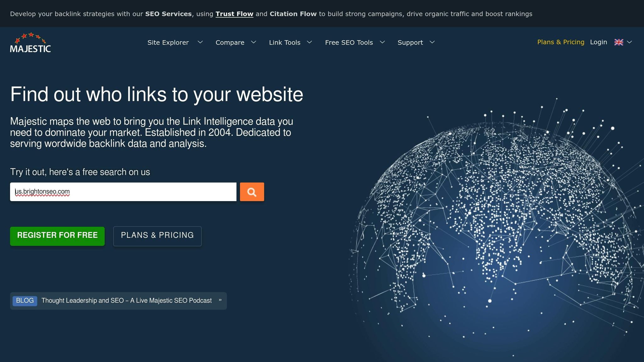Image resolution: width=644 pixels, height=362 pixels.
Task: Expand the language selector chevron
Action: 630,42
